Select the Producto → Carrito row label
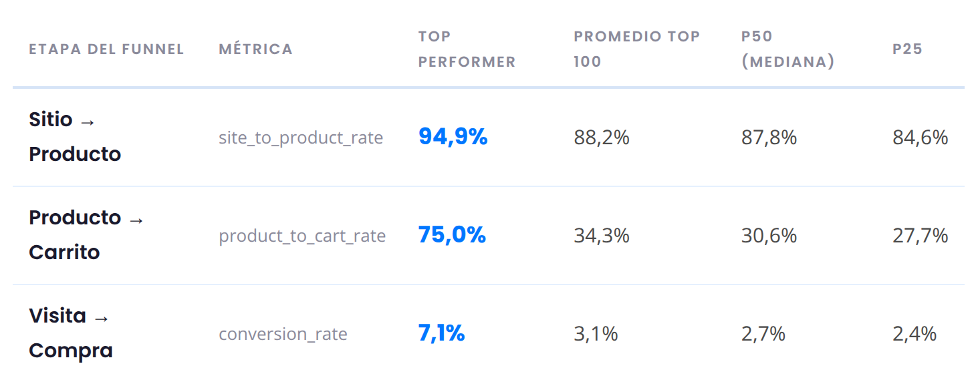Viewport: 980px width, 382px height. pyautogui.click(x=86, y=235)
